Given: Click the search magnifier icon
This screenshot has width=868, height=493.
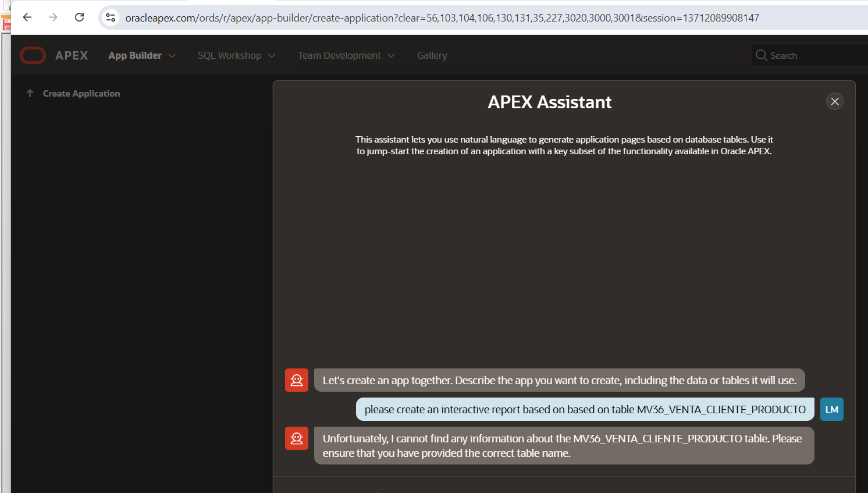Looking at the screenshot, I should point(761,55).
